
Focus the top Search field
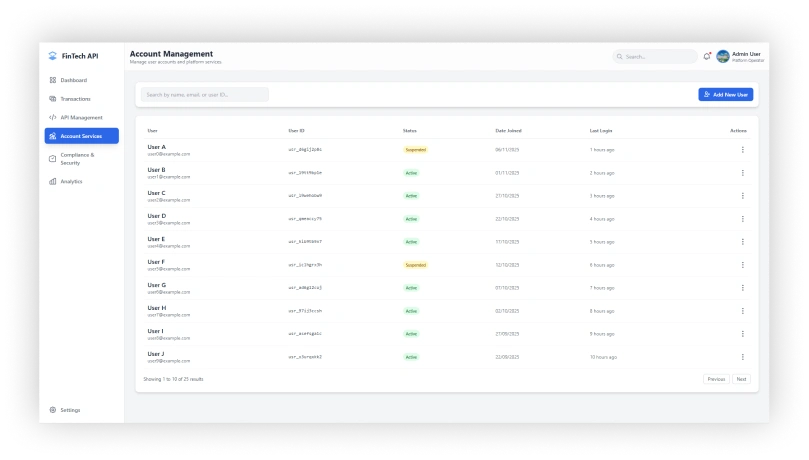(655, 56)
